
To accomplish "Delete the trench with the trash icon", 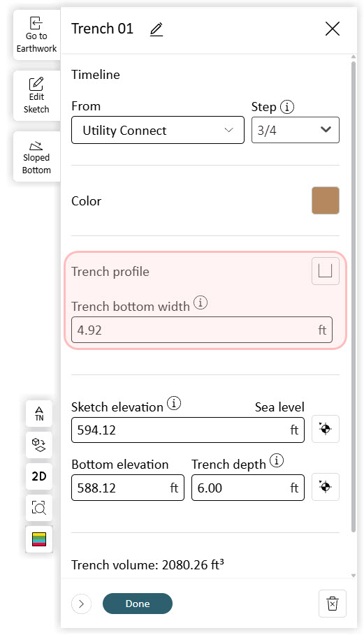I will 332,604.
